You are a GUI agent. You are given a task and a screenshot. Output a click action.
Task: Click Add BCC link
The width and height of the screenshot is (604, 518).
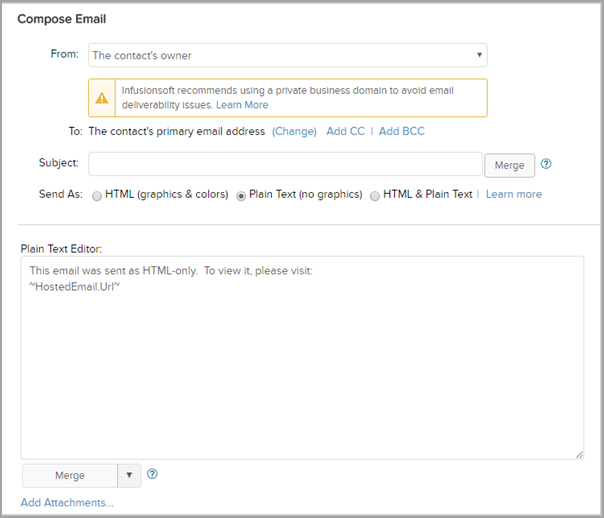[x=403, y=131]
